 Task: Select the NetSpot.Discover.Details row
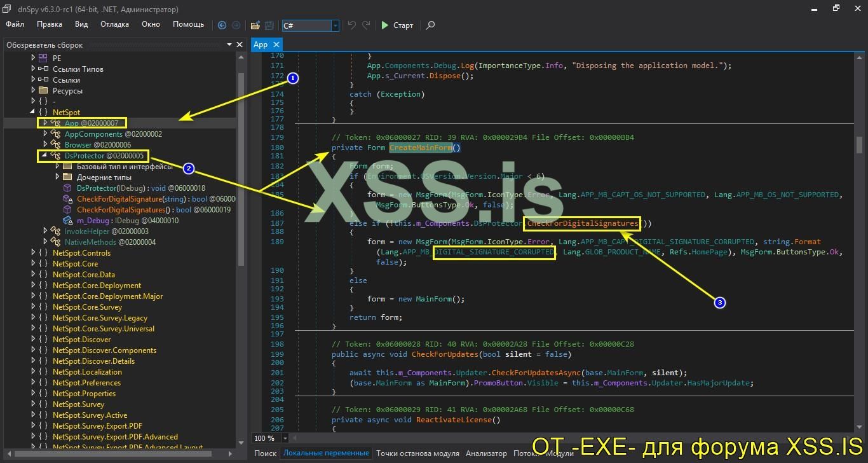[94, 361]
